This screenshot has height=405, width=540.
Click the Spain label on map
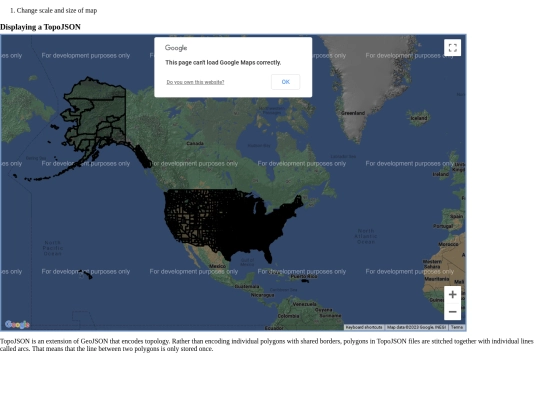click(456, 216)
